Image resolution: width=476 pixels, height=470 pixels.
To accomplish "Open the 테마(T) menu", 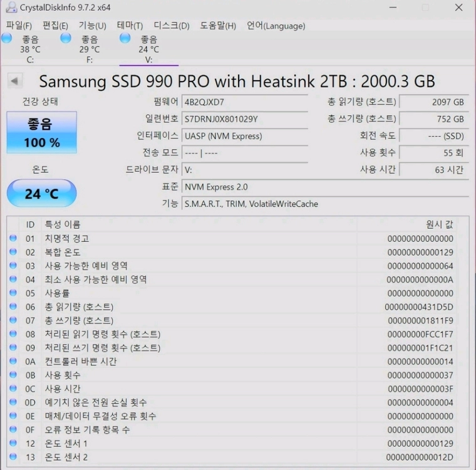I will point(130,26).
